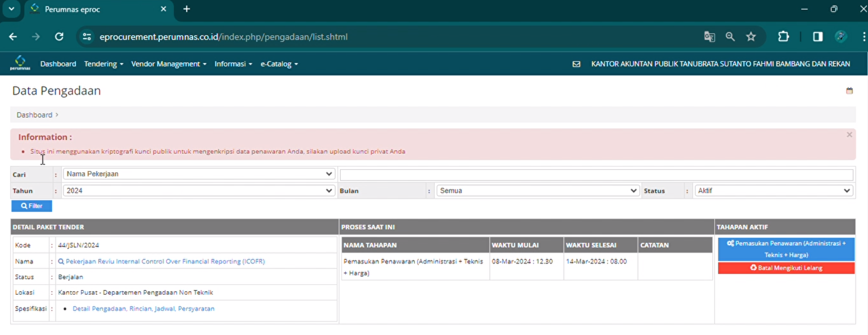This screenshot has width=868, height=335.
Task: Expand the Nama Pekerjaan search dropdown
Action: point(199,174)
